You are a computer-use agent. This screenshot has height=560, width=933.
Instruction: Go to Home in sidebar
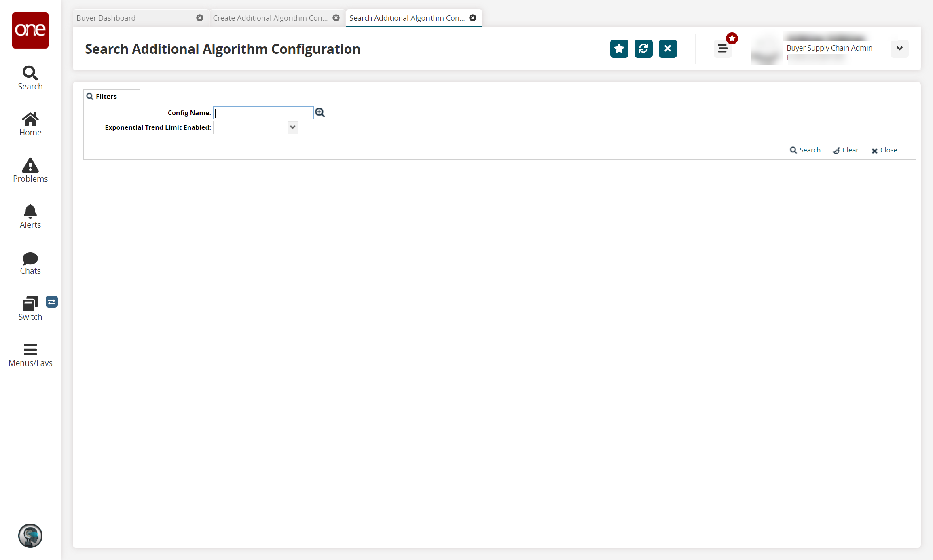click(30, 124)
